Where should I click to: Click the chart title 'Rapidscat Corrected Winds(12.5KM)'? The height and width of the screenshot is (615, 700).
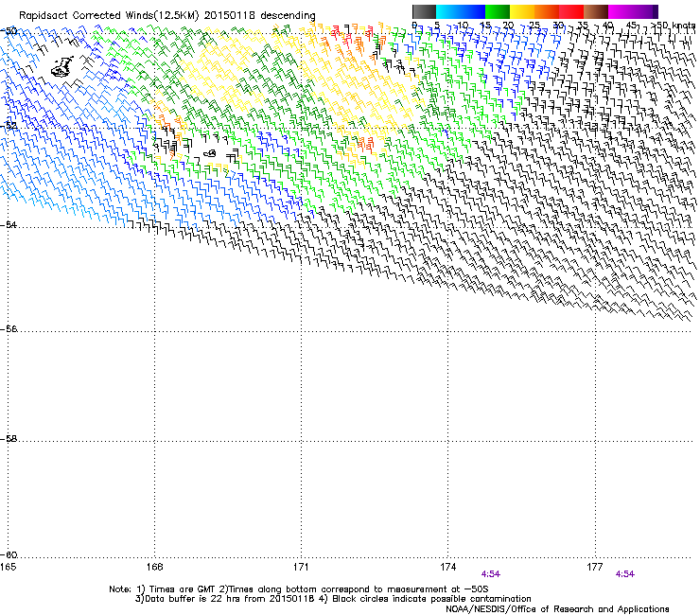pos(109,16)
